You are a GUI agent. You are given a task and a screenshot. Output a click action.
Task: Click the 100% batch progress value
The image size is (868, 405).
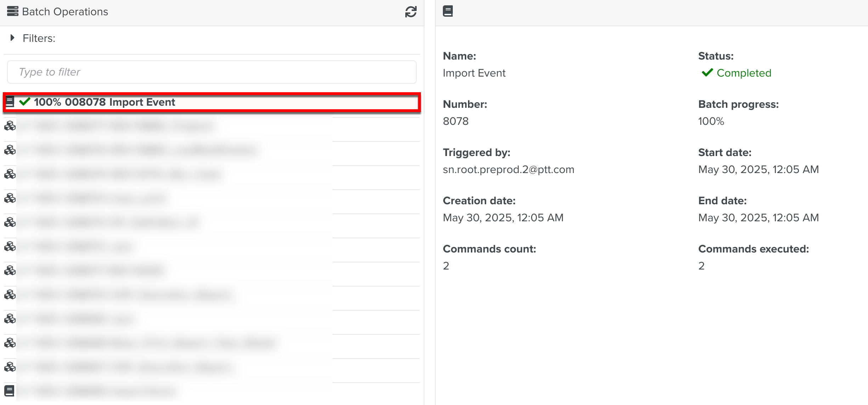[x=711, y=121]
